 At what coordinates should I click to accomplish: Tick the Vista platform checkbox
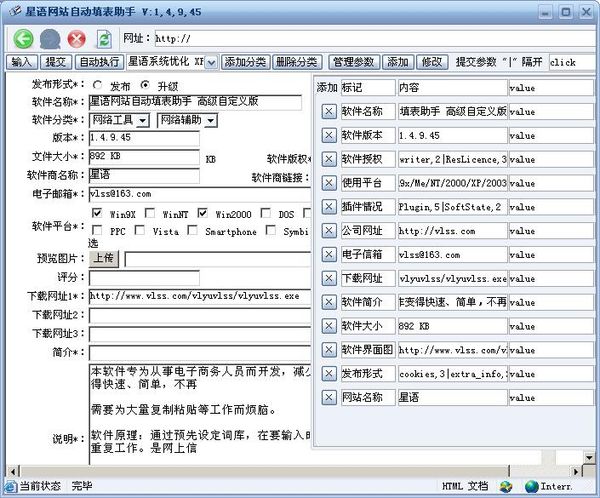pyautogui.click(x=140, y=232)
